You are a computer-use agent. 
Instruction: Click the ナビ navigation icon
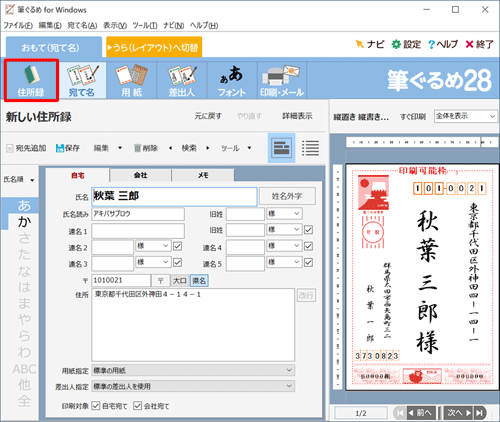pos(370,44)
